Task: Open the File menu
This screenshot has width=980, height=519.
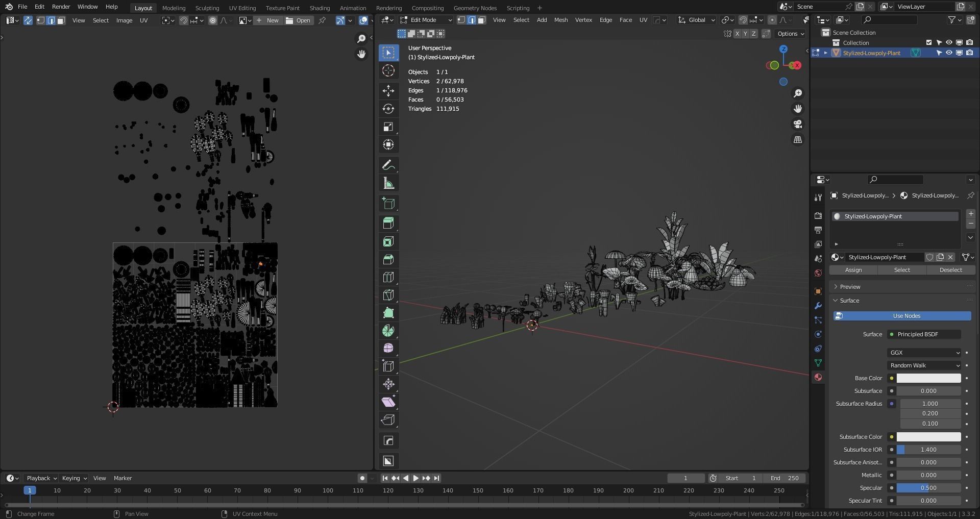Action: pyautogui.click(x=22, y=7)
